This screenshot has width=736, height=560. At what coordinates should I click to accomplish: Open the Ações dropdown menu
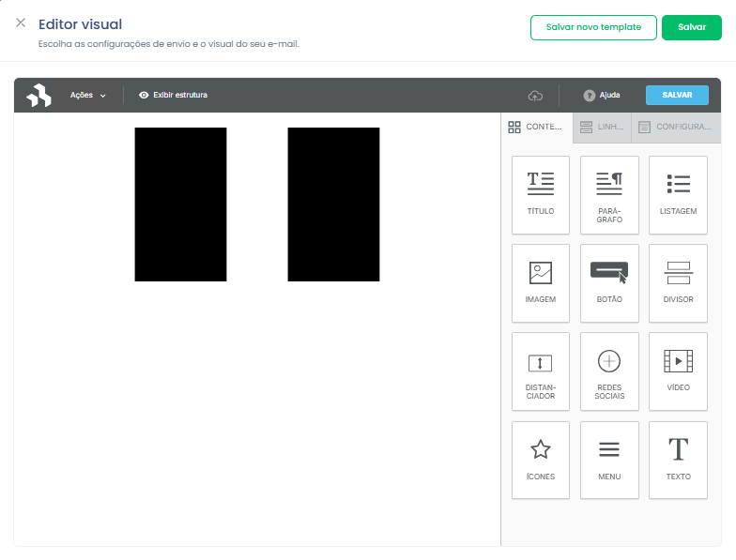click(88, 96)
